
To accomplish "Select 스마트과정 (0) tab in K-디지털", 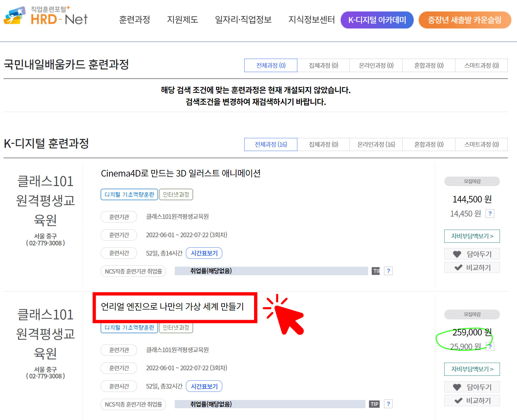I will tap(482, 144).
